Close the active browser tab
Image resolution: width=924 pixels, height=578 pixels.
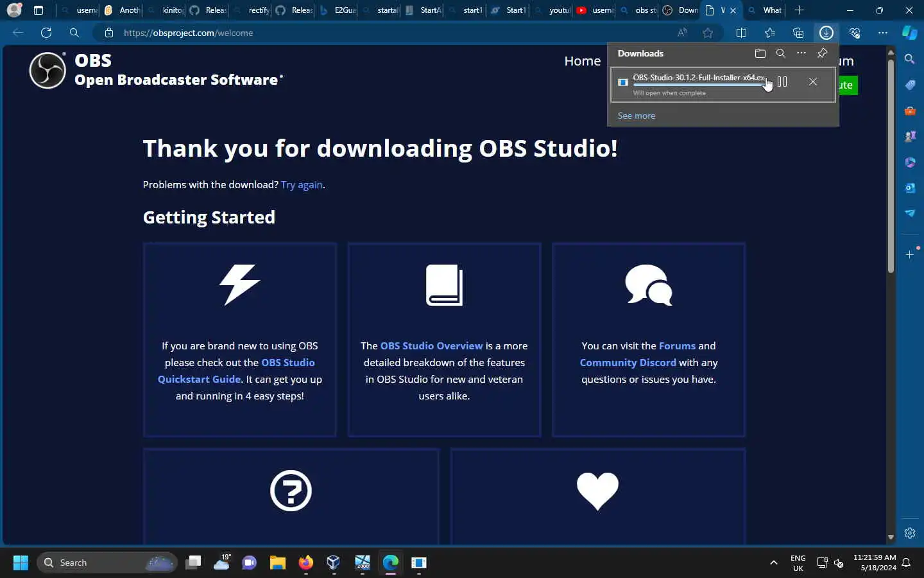click(x=733, y=10)
